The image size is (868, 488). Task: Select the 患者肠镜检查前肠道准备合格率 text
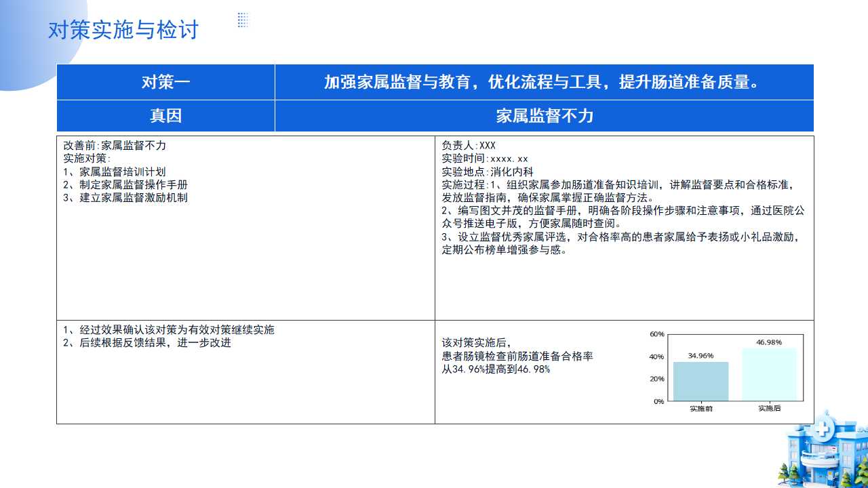click(x=517, y=356)
